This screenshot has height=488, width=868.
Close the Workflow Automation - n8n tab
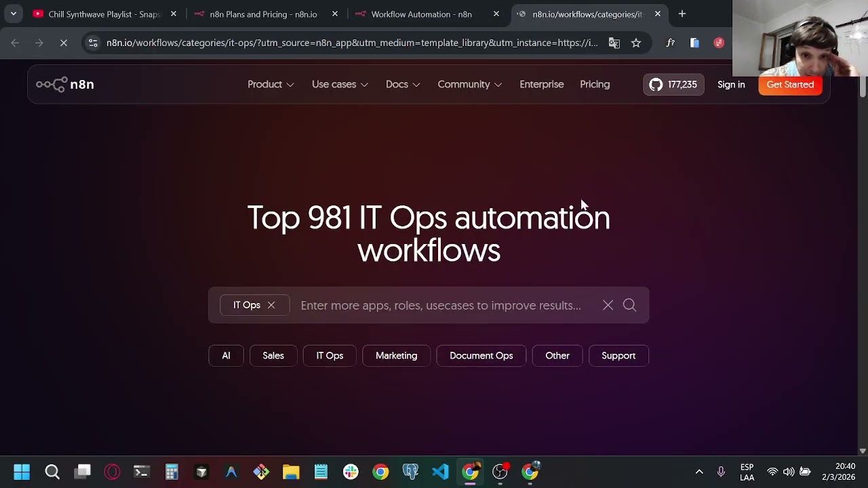496,14
